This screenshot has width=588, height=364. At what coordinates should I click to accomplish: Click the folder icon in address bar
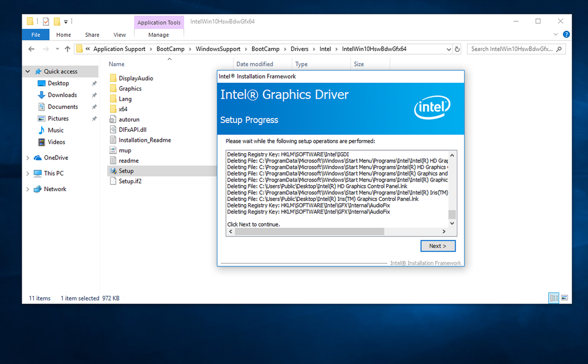tap(79, 49)
